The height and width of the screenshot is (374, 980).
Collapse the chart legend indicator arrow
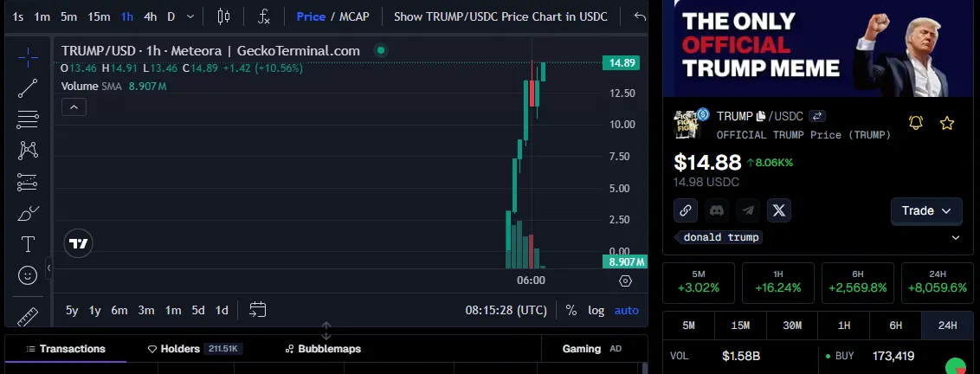pos(73,107)
